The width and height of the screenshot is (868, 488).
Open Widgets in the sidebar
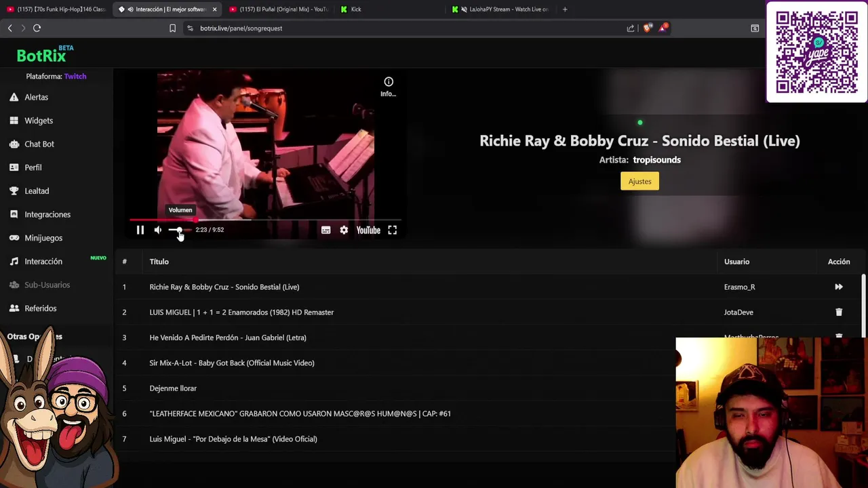39,121
